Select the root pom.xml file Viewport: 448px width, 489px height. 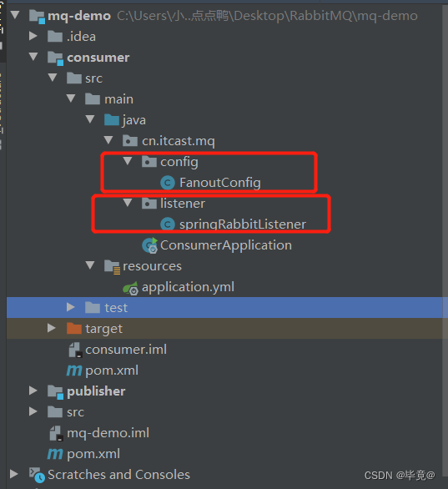pos(93,454)
